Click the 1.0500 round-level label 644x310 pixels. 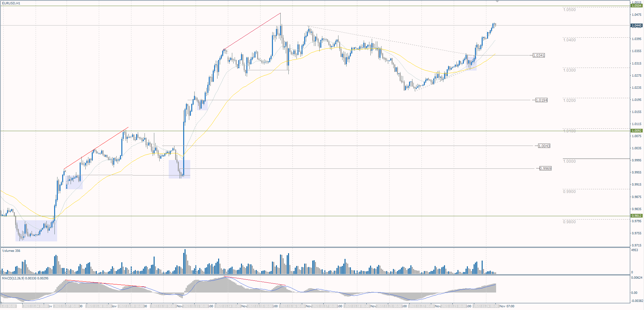(569, 10)
